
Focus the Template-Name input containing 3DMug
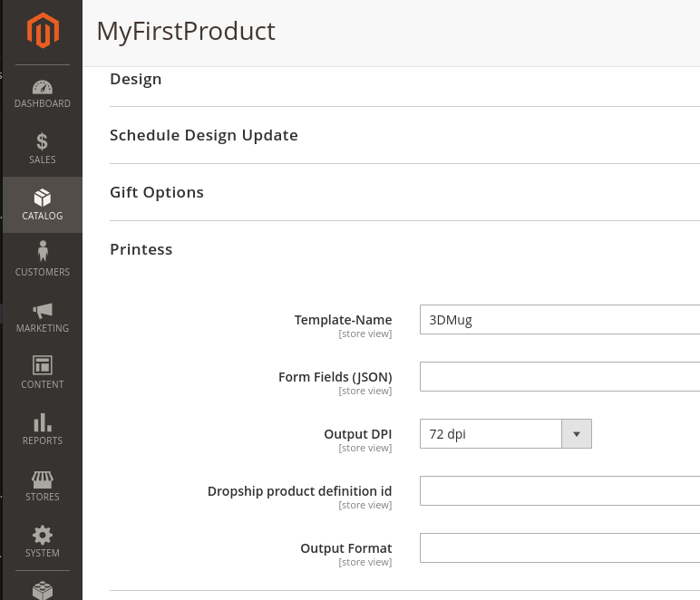click(x=559, y=319)
